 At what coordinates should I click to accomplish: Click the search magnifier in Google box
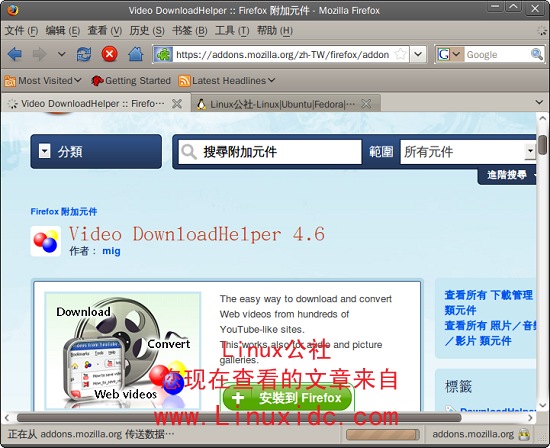point(537,54)
